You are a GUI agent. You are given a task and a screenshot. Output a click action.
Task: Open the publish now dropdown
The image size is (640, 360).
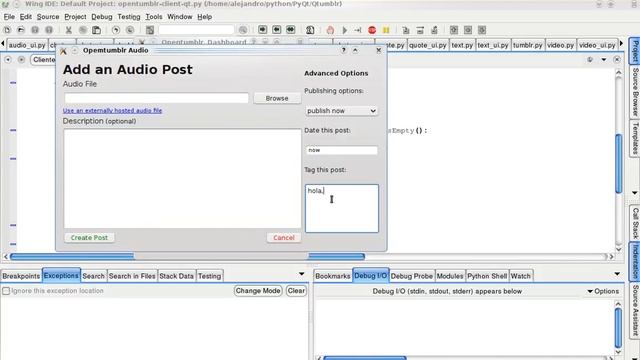pos(341,111)
